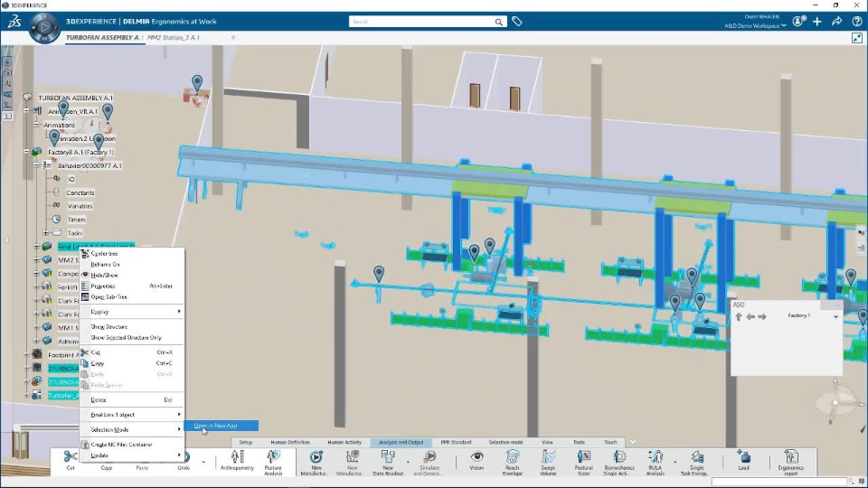Switch to the Human Definition tab
868x488 pixels.
click(290, 442)
